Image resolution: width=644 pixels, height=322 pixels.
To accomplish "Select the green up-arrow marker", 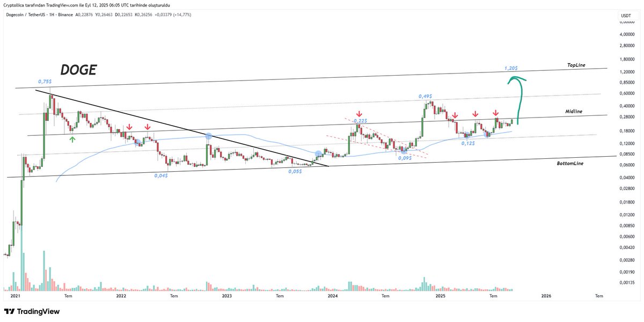I will click(x=72, y=139).
